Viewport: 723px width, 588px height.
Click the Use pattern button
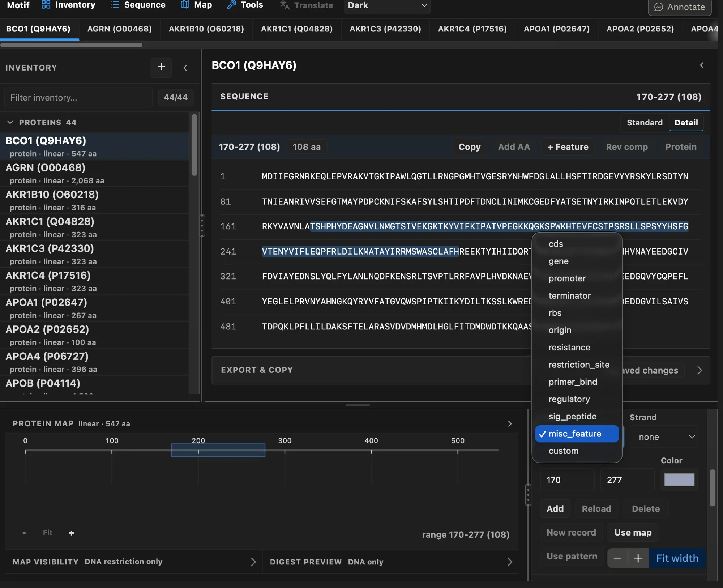pos(572,556)
